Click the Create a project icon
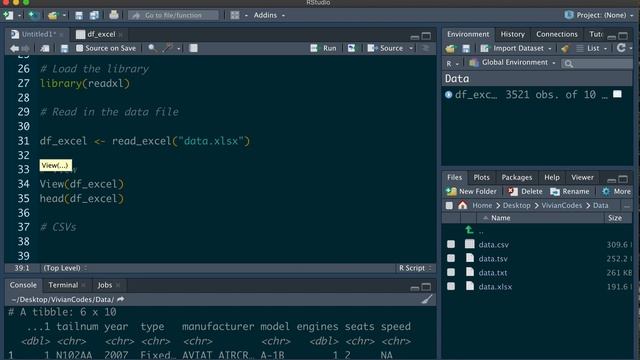This screenshot has height=360, width=640. click(34, 16)
